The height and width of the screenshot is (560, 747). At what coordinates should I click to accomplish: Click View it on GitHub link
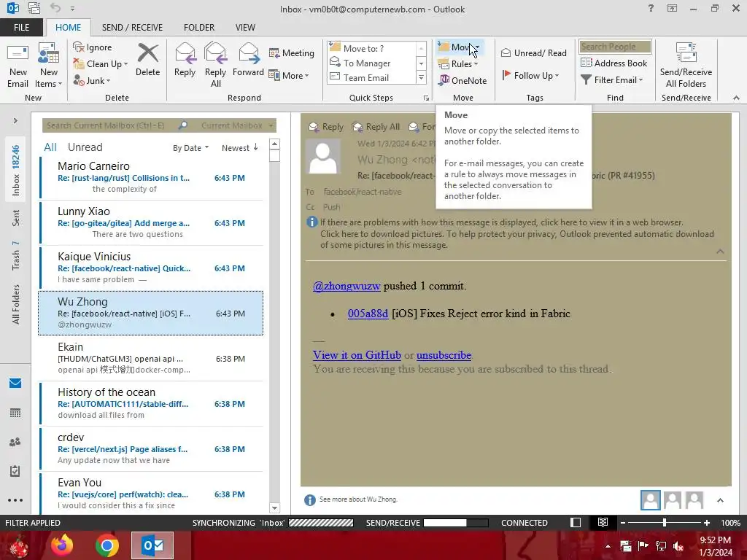point(357,355)
